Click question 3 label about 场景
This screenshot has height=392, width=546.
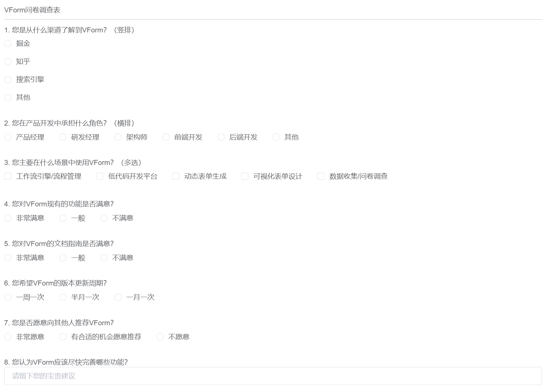click(x=73, y=163)
